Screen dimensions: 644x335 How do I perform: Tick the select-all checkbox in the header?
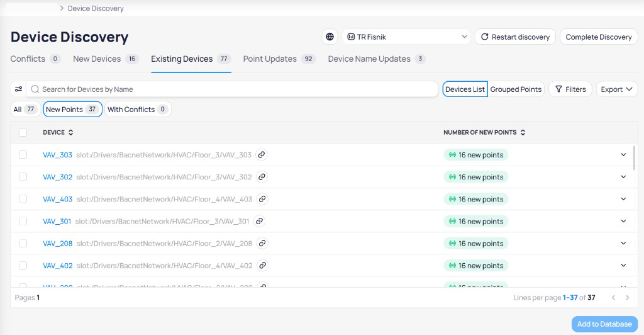[x=23, y=132]
